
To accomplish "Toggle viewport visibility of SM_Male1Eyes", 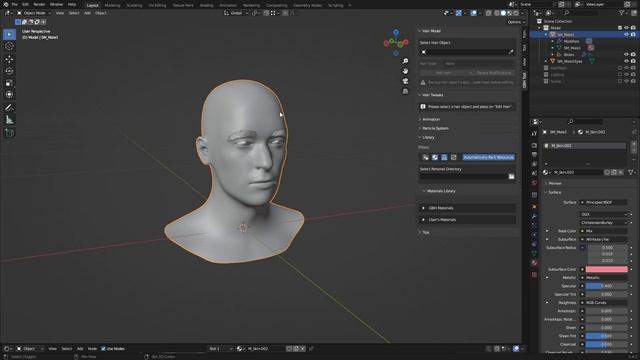I will (626, 61).
